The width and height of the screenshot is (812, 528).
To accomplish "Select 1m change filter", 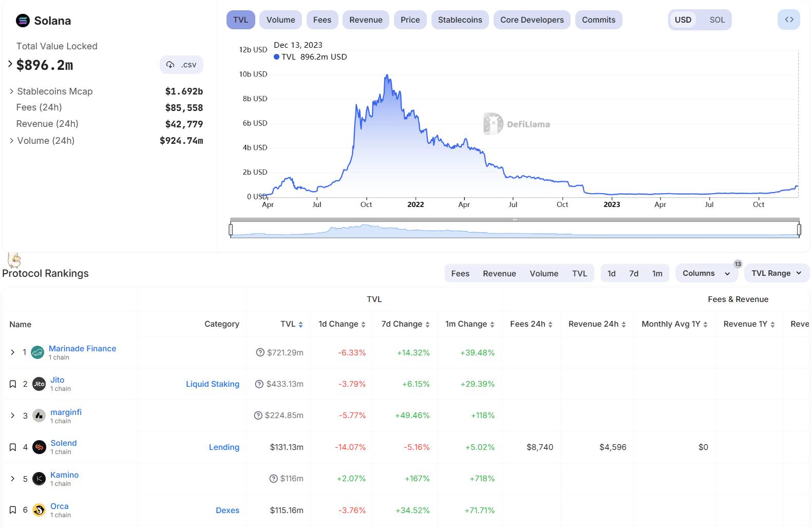I will pos(657,273).
